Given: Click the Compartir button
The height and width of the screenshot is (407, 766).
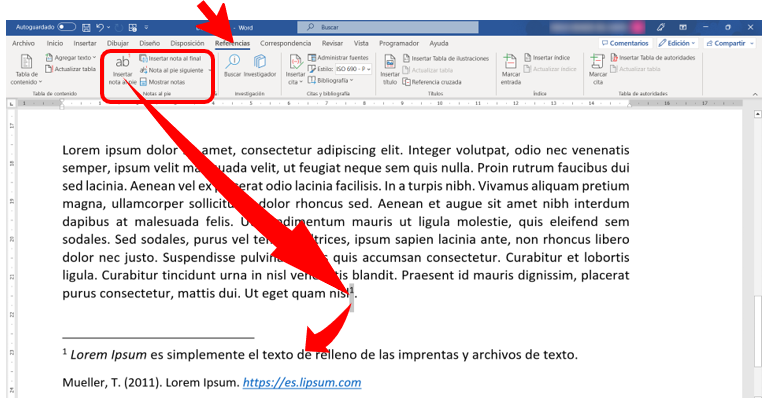Looking at the screenshot, I should [x=730, y=43].
